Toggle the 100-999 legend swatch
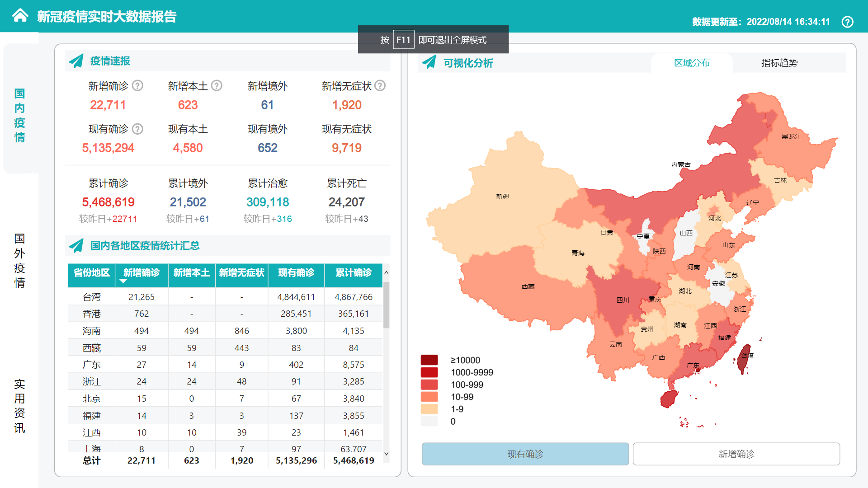Image resolution: width=868 pixels, height=488 pixels. (x=429, y=385)
